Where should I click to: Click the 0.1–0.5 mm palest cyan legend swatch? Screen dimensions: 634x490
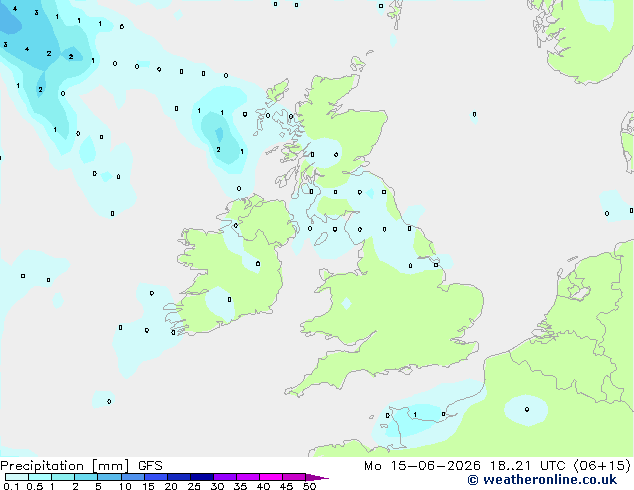click(17, 477)
